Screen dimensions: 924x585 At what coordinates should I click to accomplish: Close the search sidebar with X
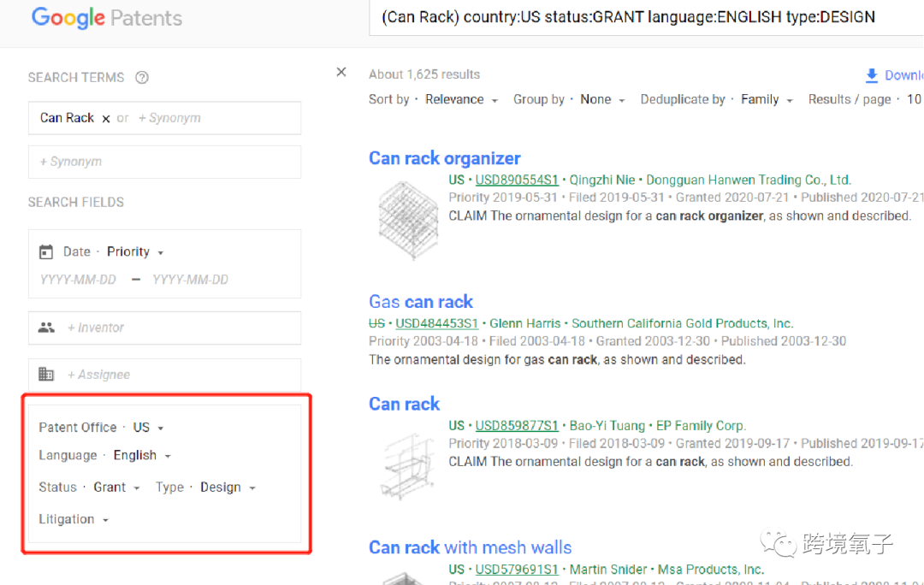click(341, 72)
